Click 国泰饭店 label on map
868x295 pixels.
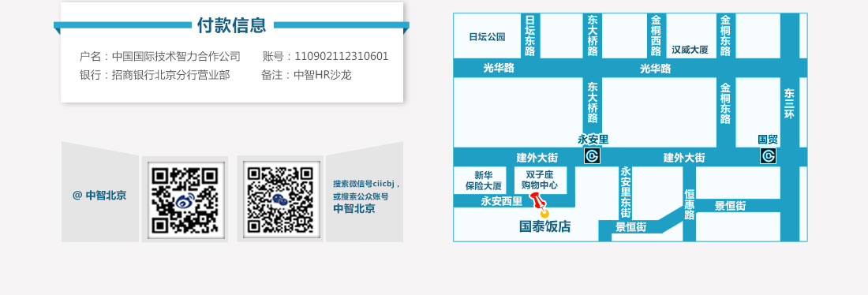point(545,227)
